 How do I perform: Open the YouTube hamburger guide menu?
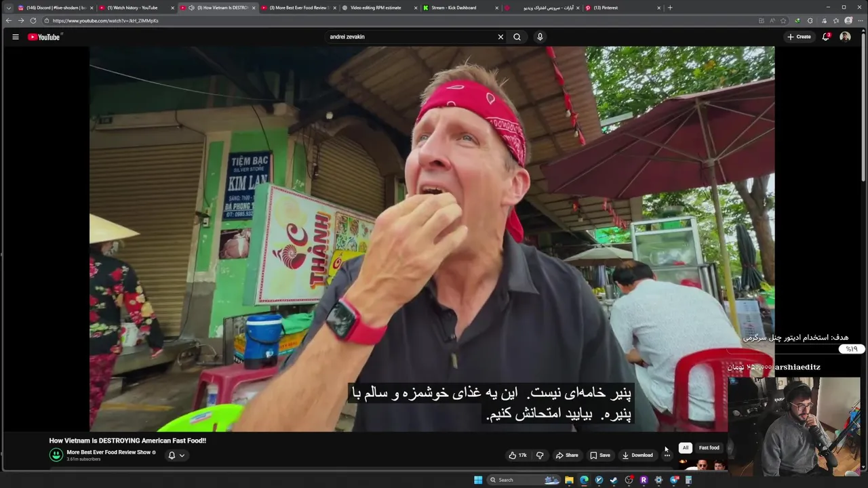point(15,37)
